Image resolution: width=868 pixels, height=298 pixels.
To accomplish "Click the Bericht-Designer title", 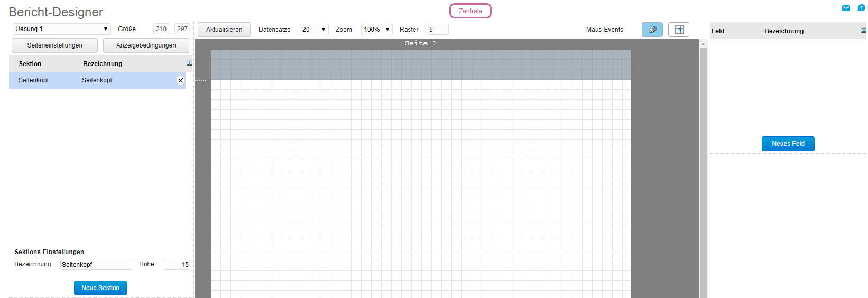I will [x=56, y=12].
